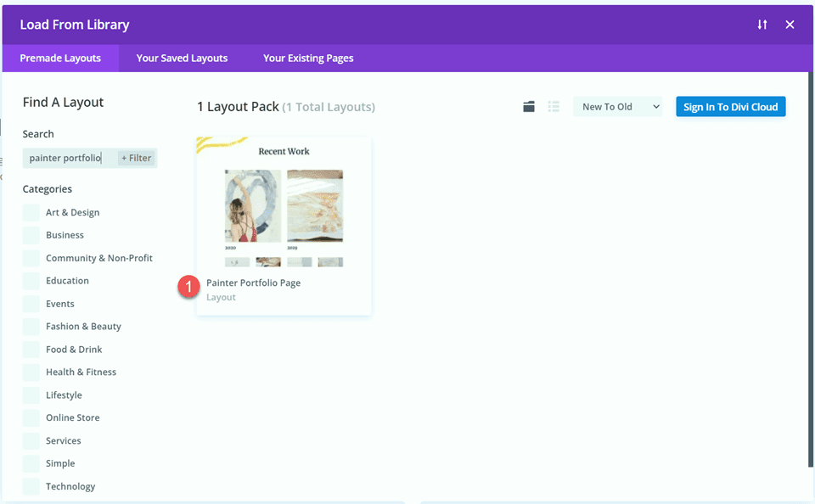Click the sort direction arrows in the header
The height and width of the screenshot is (504, 815).
(762, 25)
